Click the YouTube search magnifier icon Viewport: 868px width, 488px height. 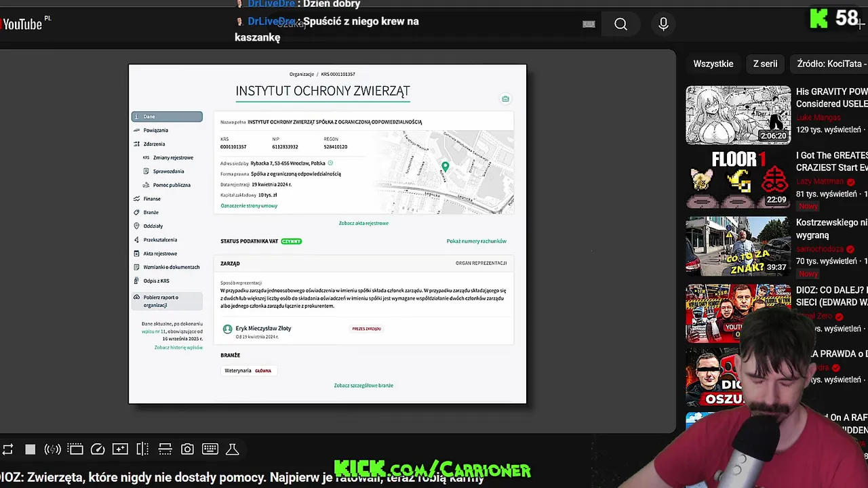(x=620, y=24)
